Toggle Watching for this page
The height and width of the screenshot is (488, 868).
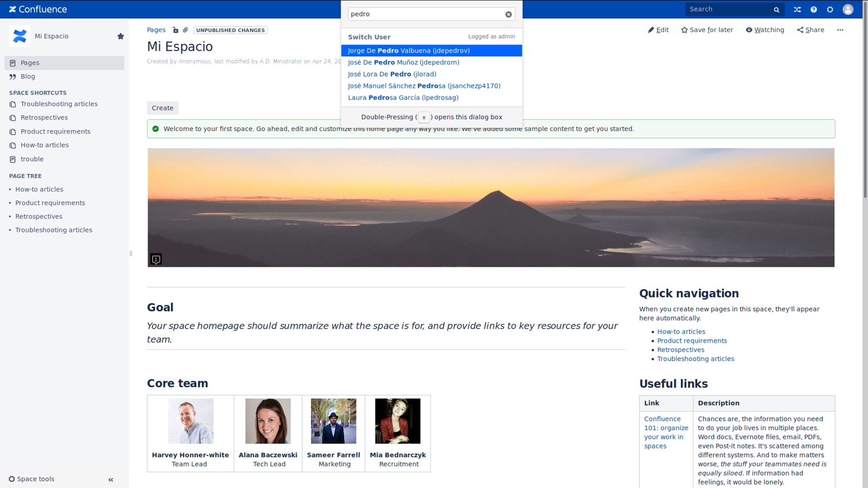[x=764, y=30]
